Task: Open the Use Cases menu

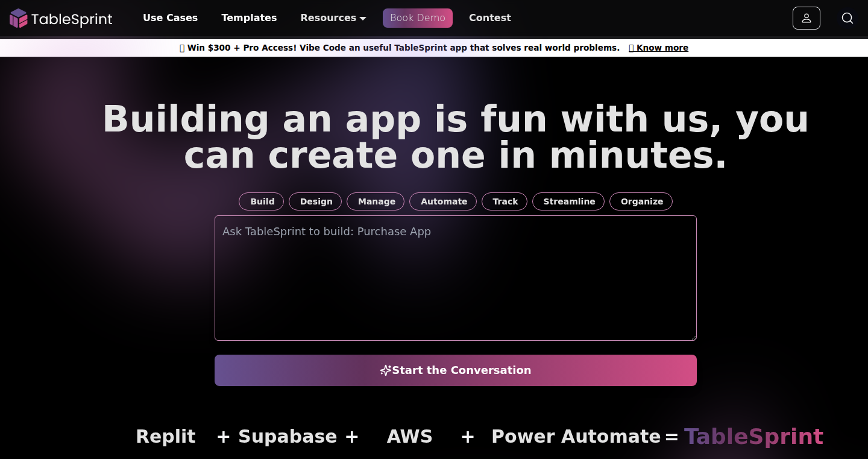Action: [170, 18]
